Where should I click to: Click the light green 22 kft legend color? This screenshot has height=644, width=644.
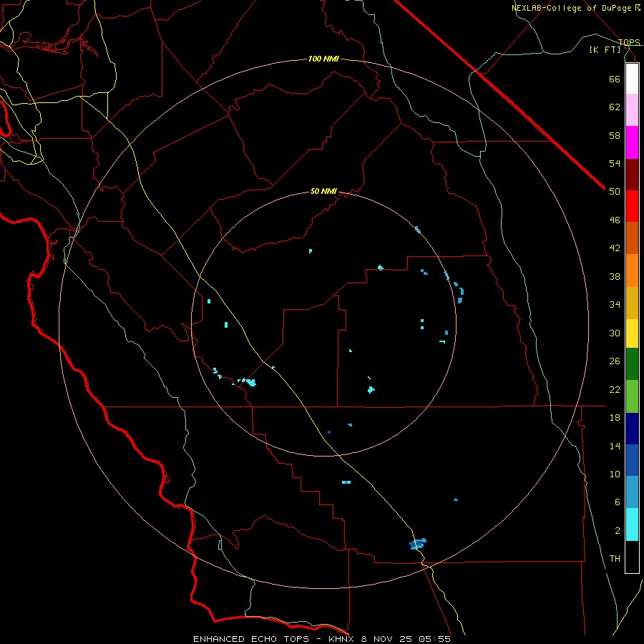(x=632, y=396)
